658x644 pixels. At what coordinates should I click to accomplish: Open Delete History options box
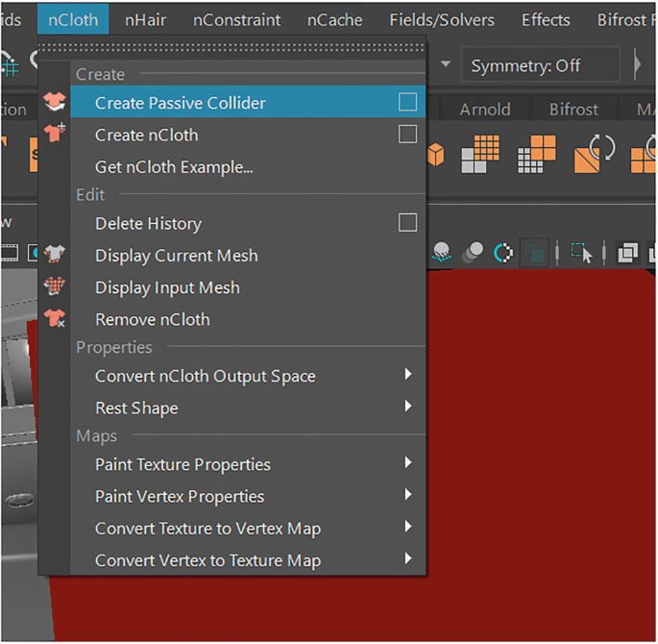(407, 223)
